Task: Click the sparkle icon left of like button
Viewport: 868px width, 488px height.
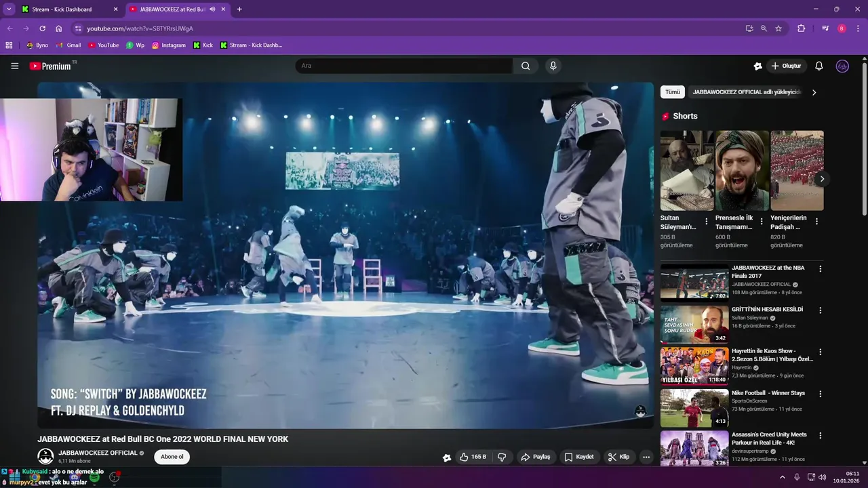Action: tap(447, 457)
